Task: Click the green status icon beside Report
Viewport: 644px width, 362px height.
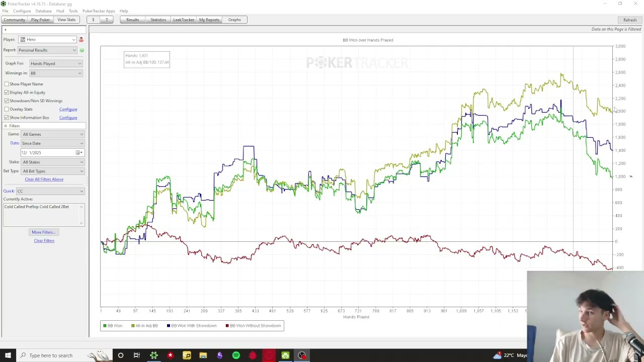Action: pyautogui.click(x=82, y=50)
